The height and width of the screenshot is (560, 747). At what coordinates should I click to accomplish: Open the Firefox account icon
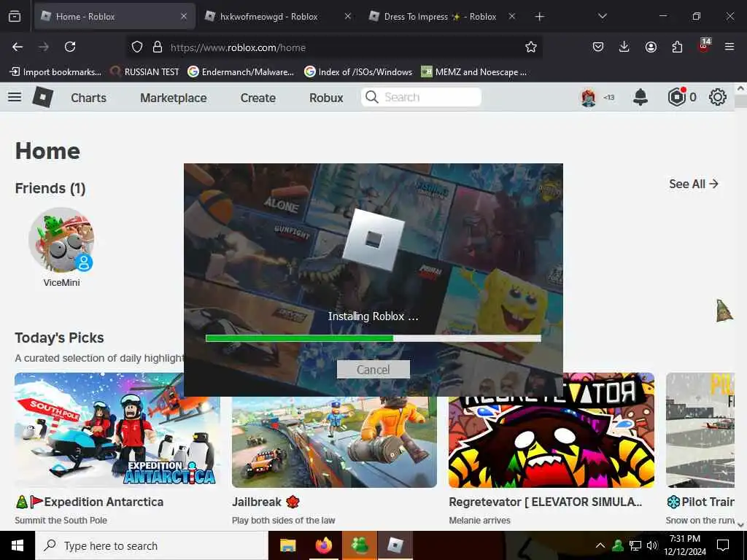click(651, 47)
